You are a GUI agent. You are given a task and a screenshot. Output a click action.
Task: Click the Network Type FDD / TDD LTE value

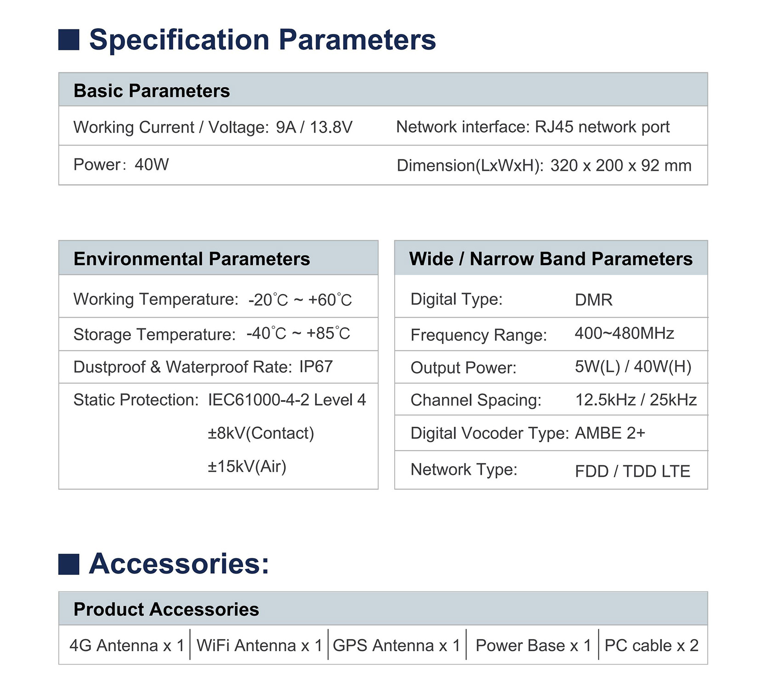[632, 471]
